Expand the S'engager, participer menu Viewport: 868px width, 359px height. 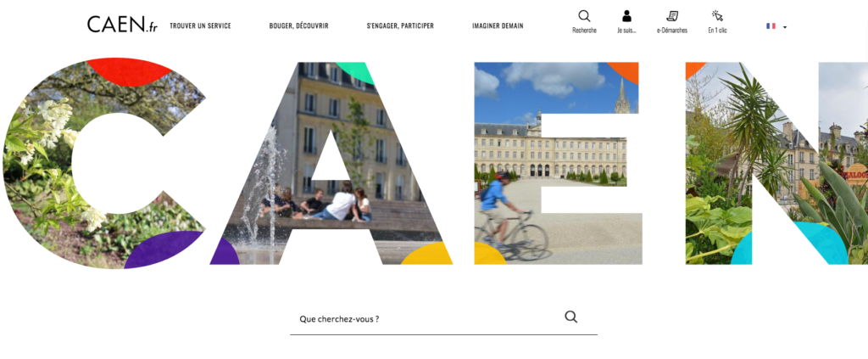click(400, 26)
